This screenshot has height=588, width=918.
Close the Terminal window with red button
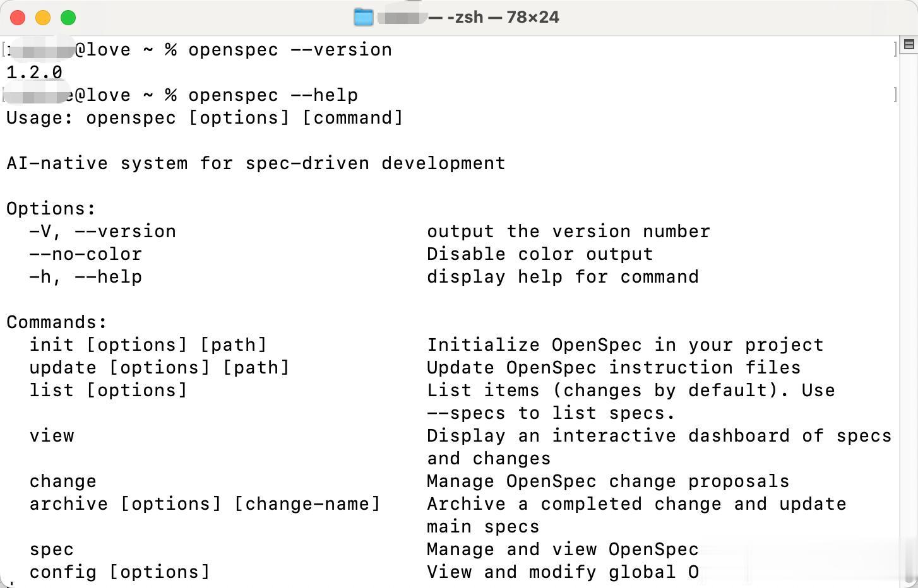click(x=18, y=18)
